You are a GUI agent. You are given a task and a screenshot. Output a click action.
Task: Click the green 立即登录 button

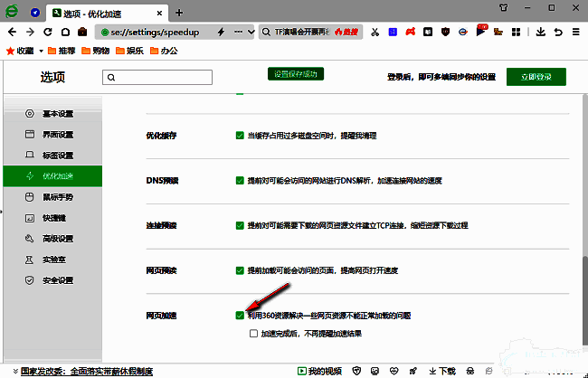point(536,77)
